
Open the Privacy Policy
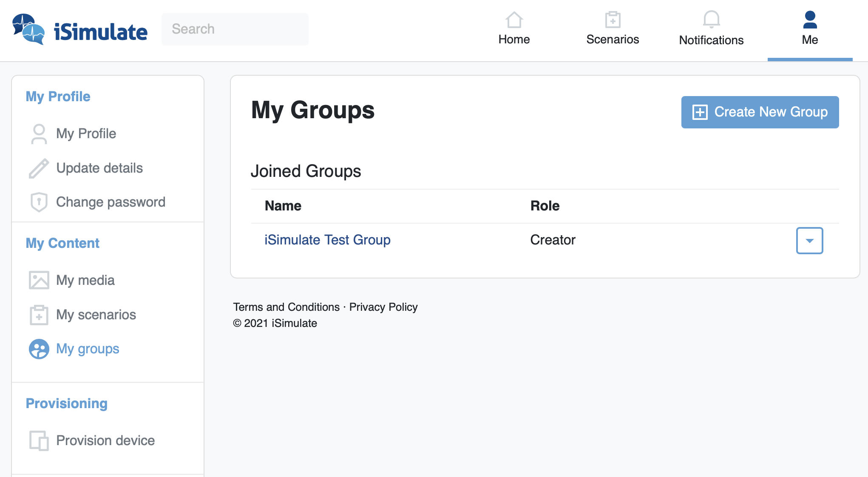click(x=383, y=307)
